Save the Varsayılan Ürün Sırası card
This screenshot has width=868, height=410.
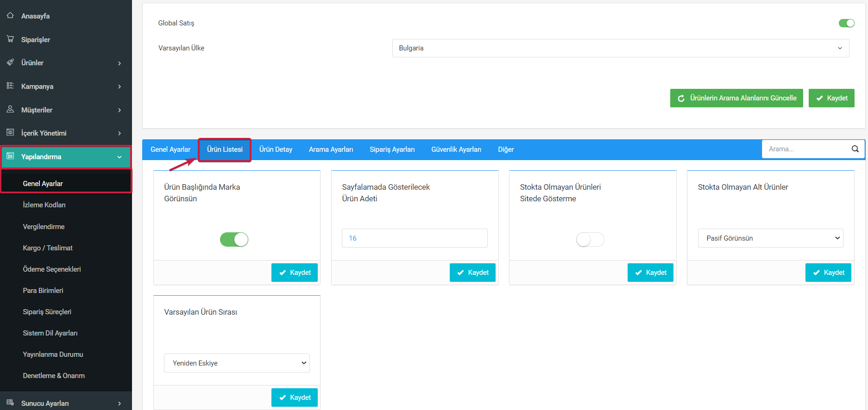coord(295,398)
